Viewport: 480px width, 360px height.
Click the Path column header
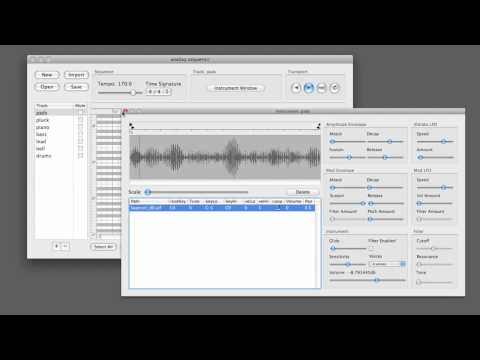[x=149, y=201]
